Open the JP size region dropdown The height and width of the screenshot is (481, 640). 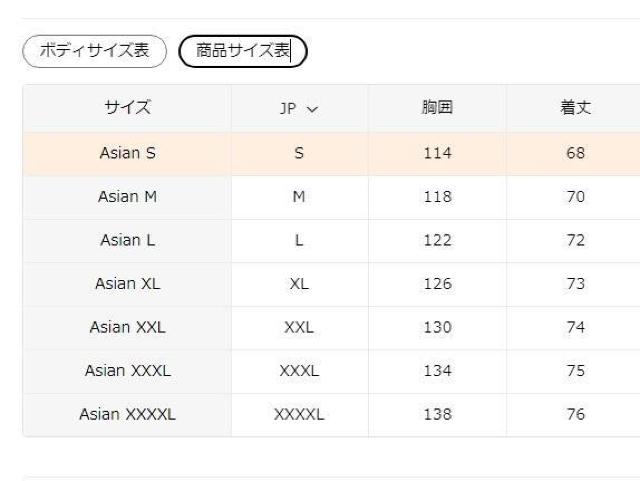pos(298,108)
